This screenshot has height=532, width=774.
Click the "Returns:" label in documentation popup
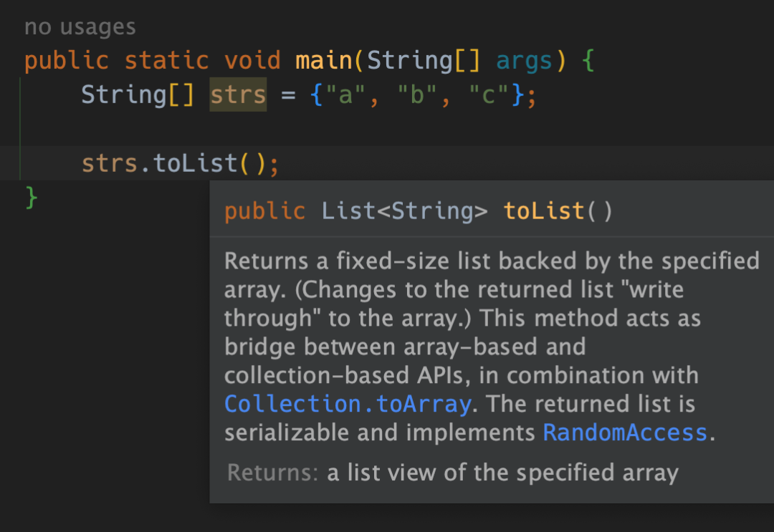[x=272, y=473]
